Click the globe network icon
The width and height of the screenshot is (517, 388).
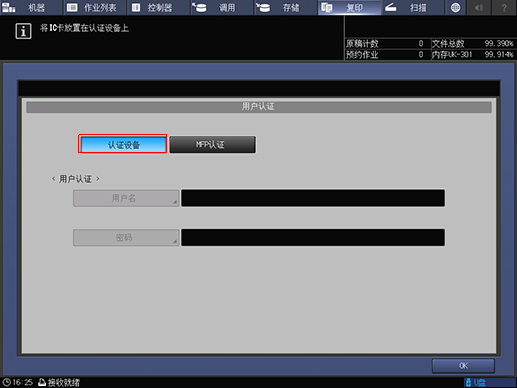[455, 7]
